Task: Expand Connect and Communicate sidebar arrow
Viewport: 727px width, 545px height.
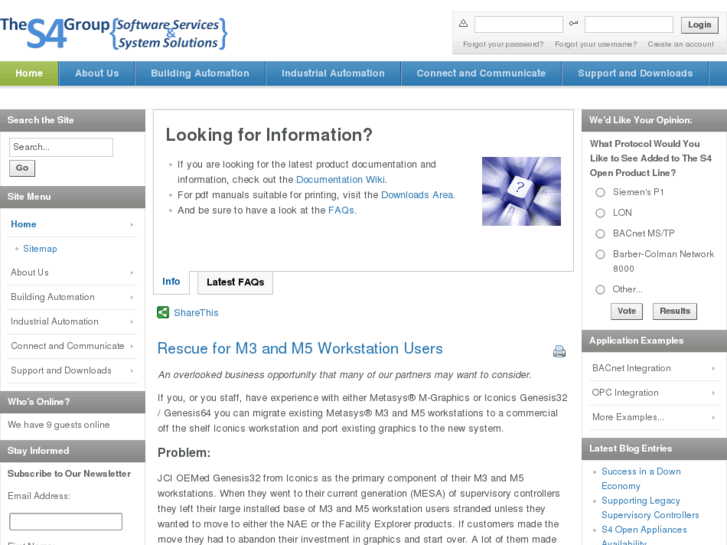Action: [x=132, y=346]
